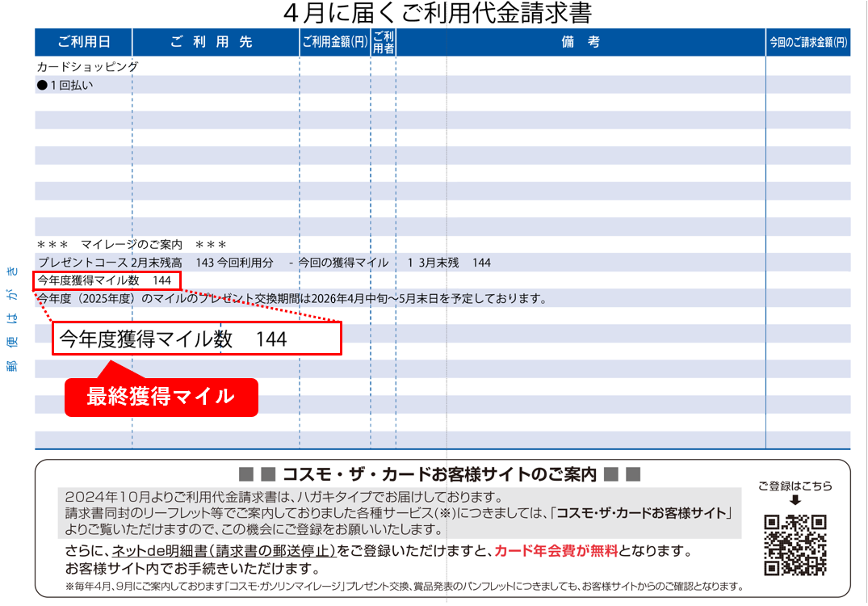Viewport: 868px width, 606px height.
Task: Click the red 最終獲得マイル label
Action: click(x=161, y=397)
